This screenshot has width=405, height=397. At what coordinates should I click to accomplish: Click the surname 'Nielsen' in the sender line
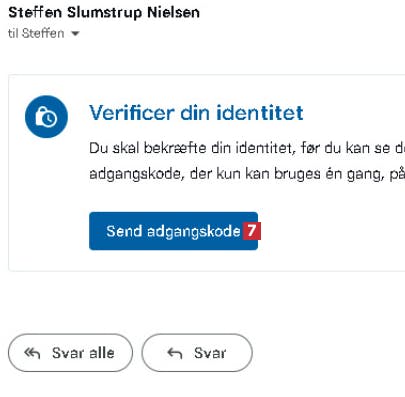tap(173, 13)
